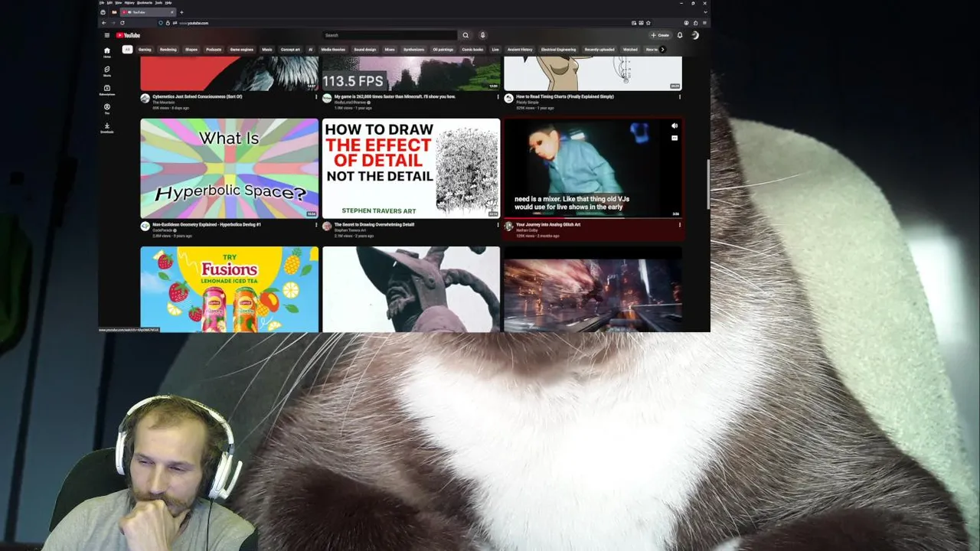This screenshot has height=551, width=980.
Task: Open YouTube notifications bell
Action: pos(680,35)
